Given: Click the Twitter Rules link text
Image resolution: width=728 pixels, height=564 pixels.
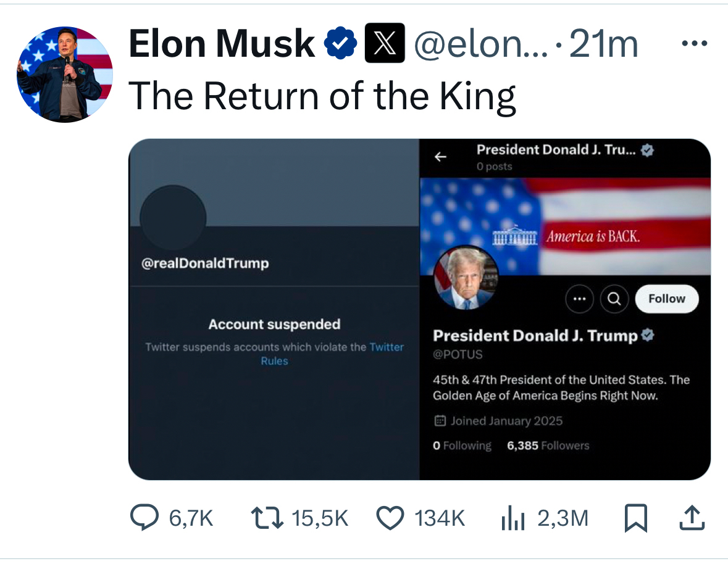Looking at the screenshot, I should click(387, 347).
